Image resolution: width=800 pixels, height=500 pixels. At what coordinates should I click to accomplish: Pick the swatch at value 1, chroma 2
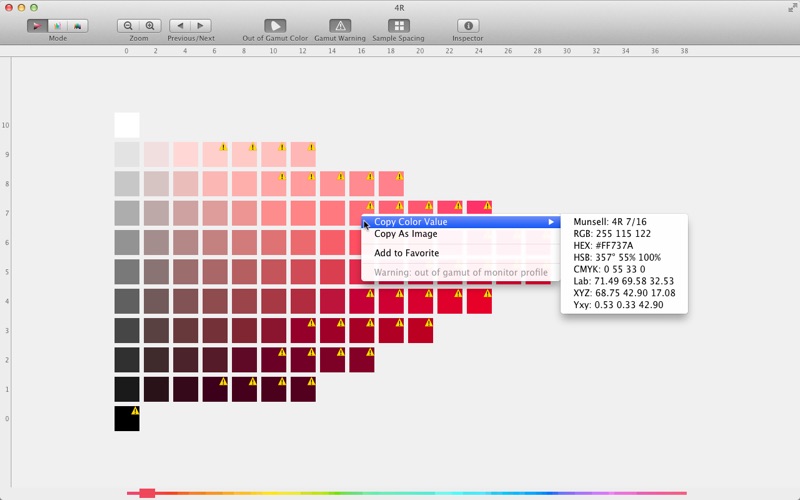(156, 389)
